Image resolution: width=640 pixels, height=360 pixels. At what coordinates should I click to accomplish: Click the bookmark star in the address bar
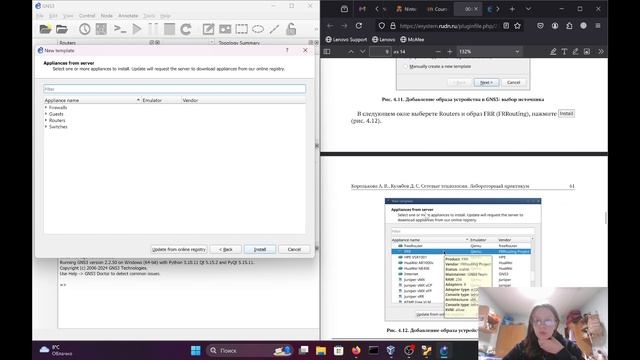tap(518, 26)
